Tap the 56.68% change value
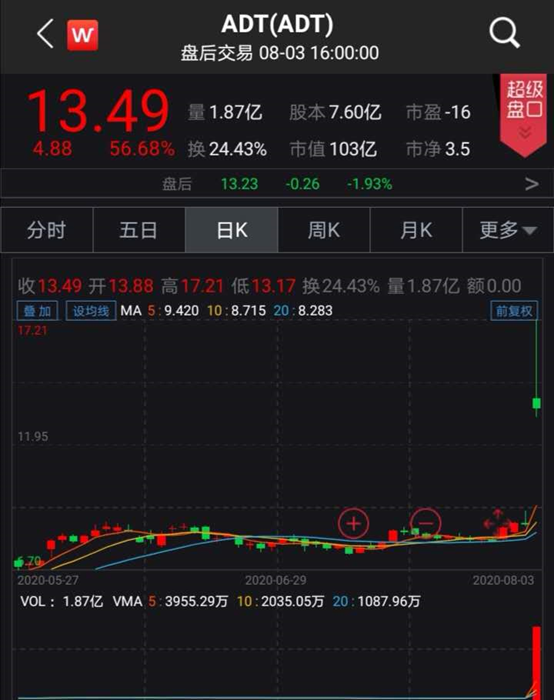554x700 pixels. coord(142,149)
